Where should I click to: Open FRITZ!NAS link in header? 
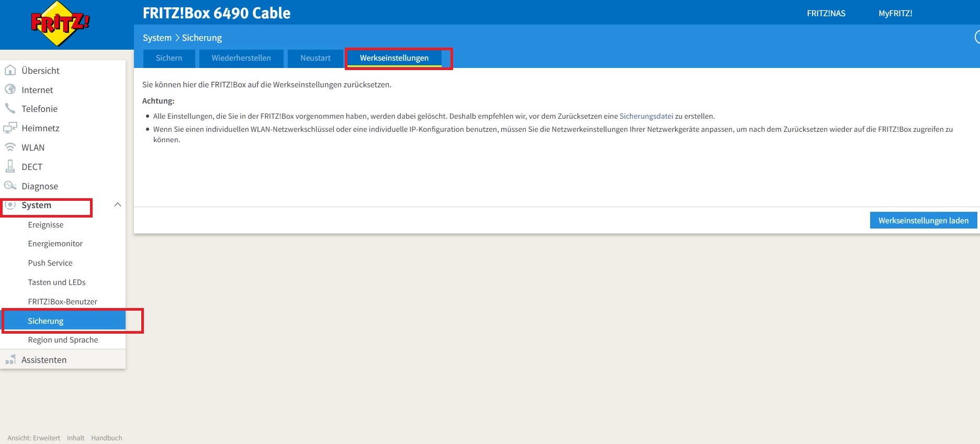826,14
